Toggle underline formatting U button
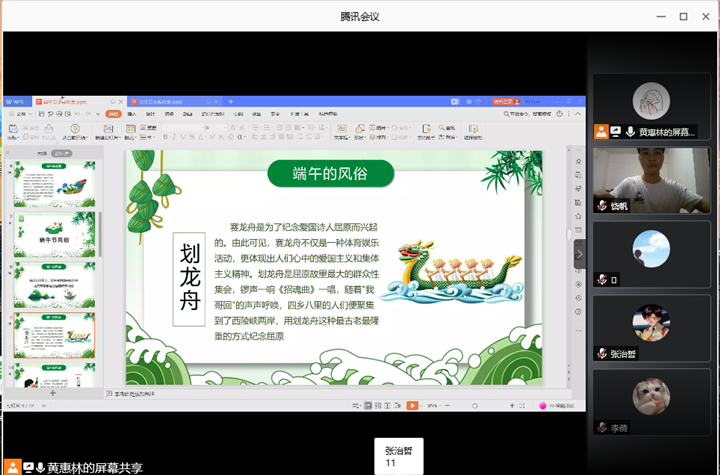Viewport: 720px width, 475px height. (x=183, y=137)
